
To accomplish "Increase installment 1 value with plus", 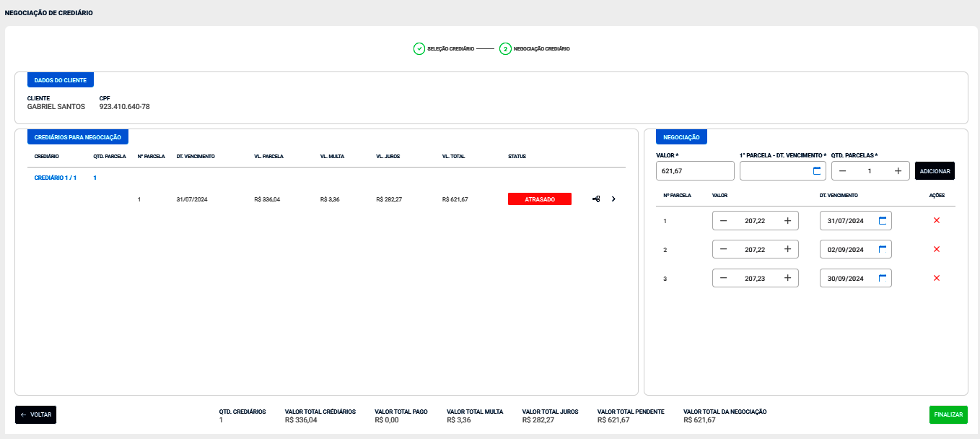I will pyautogui.click(x=787, y=221).
